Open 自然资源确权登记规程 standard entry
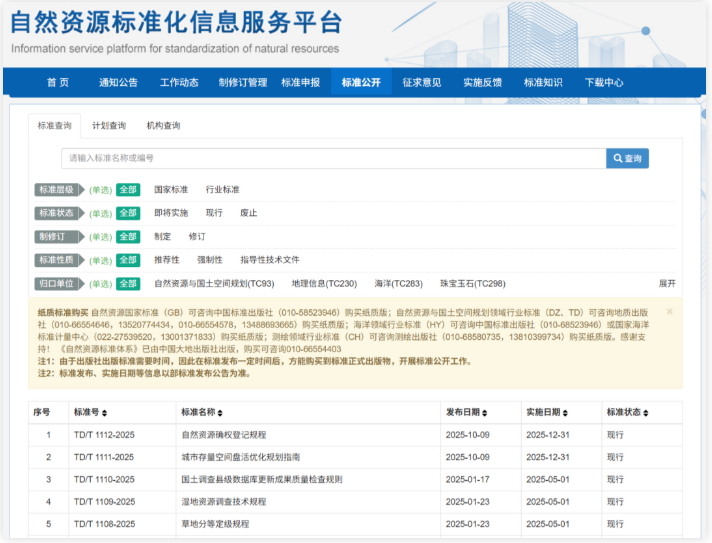 [x=223, y=435]
